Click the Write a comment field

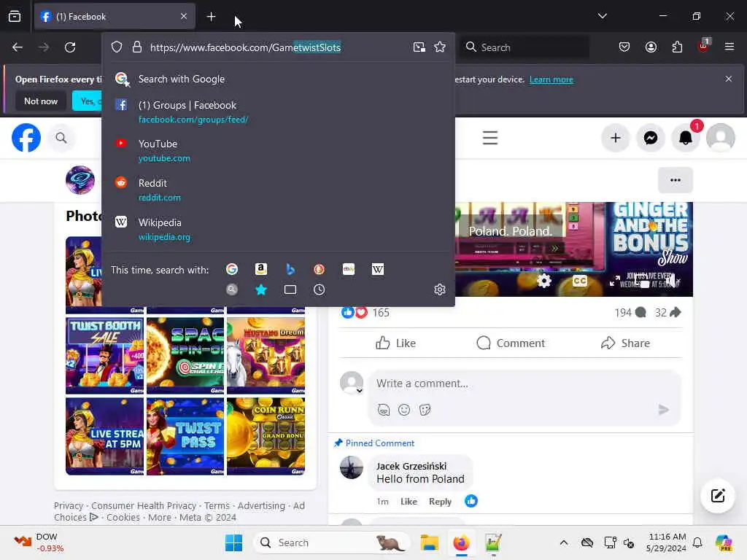tap(524, 384)
